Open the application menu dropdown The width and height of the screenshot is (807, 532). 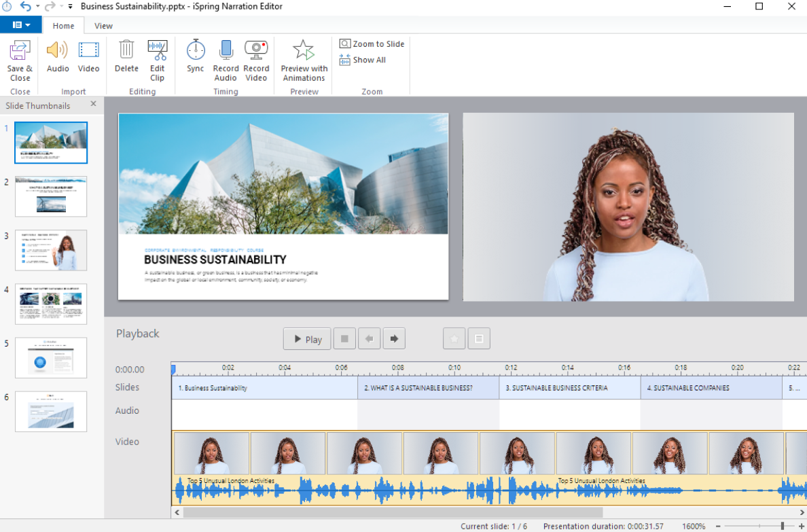coord(21,24)
